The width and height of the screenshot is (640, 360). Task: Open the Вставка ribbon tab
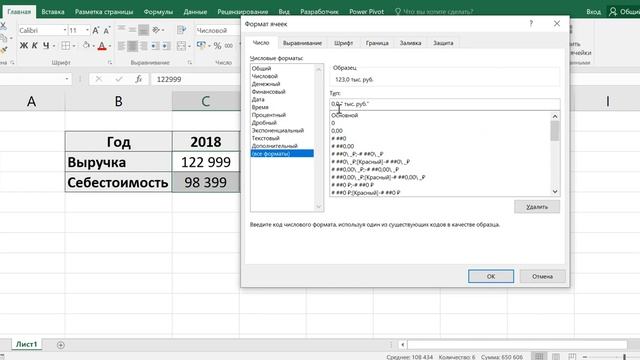coord(53,11)
